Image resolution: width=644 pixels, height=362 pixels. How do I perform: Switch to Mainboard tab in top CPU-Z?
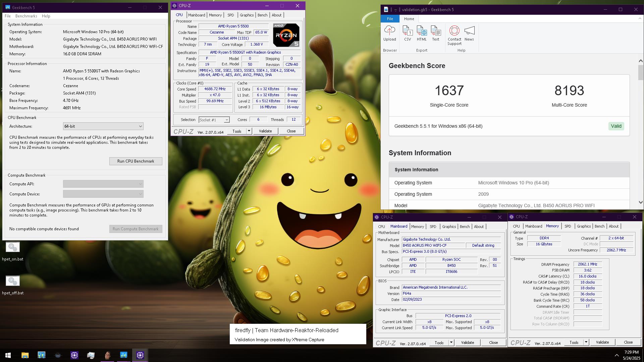pos(196,15)
